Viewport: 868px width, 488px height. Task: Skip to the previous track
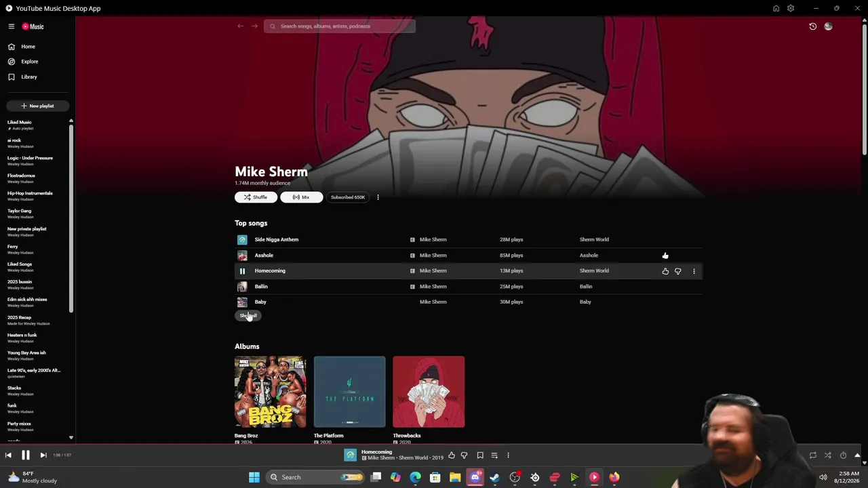click(8, 455)
